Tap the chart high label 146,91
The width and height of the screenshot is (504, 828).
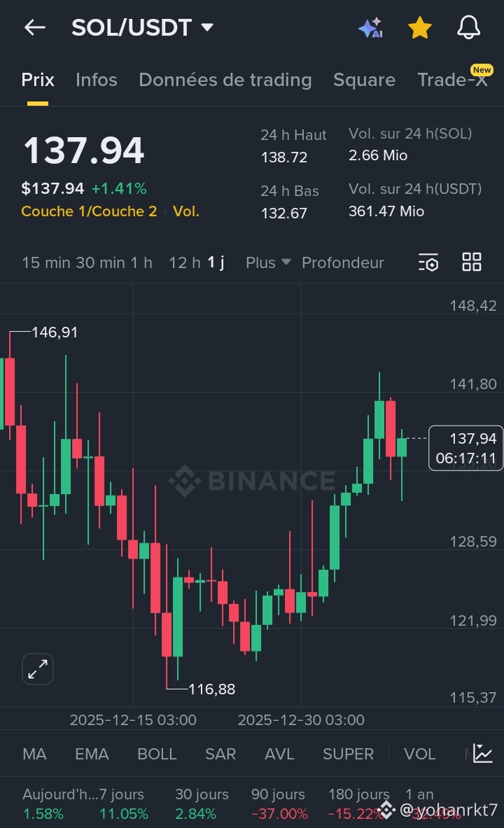(55, 332)
